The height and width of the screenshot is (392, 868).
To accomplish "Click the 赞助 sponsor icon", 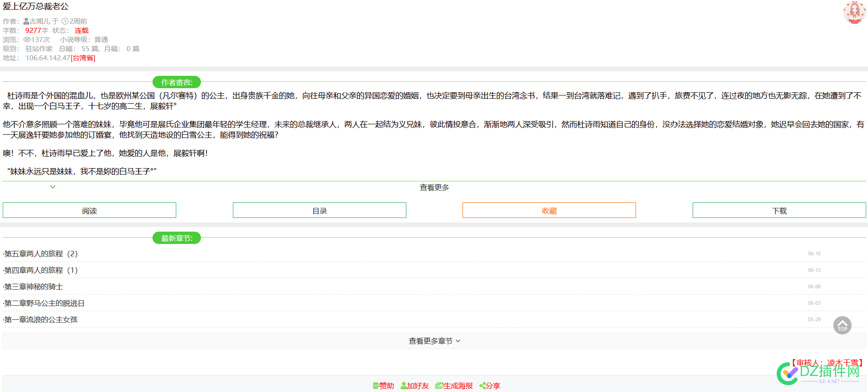I will [x=376, y=386].
